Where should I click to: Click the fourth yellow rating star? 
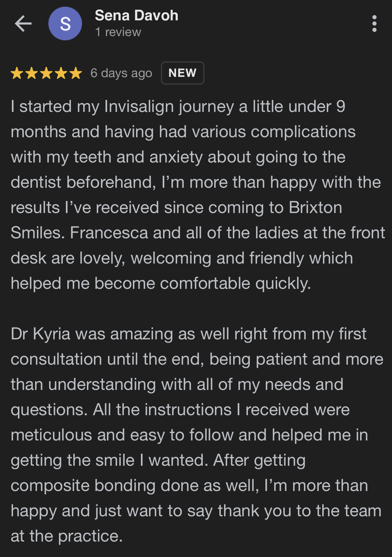(x=61, y=73)
